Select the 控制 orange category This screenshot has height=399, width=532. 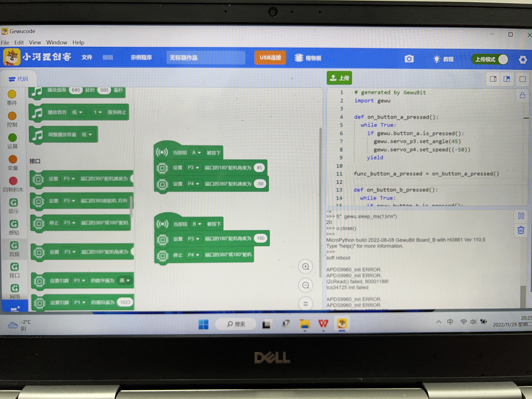click(x=12, y=120)
